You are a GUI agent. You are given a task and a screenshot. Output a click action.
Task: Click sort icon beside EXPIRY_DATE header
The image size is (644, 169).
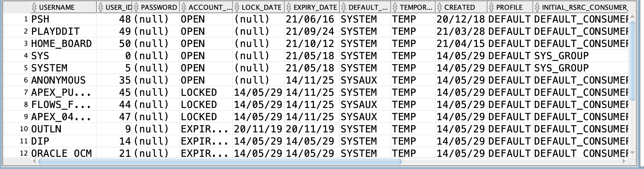pos(289,7)
